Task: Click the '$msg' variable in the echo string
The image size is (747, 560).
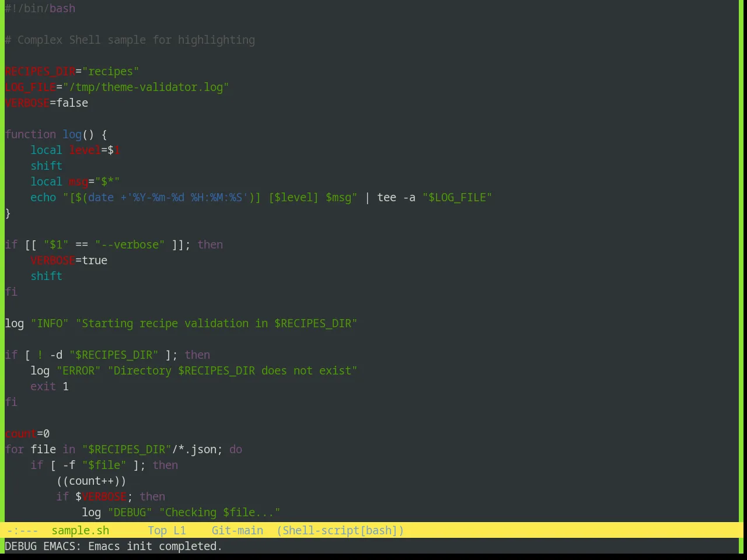Action: [338, 197]
